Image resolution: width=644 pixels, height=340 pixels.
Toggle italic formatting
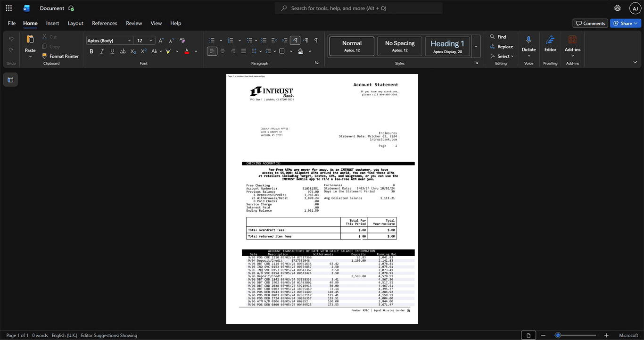[x=102, y=51]
